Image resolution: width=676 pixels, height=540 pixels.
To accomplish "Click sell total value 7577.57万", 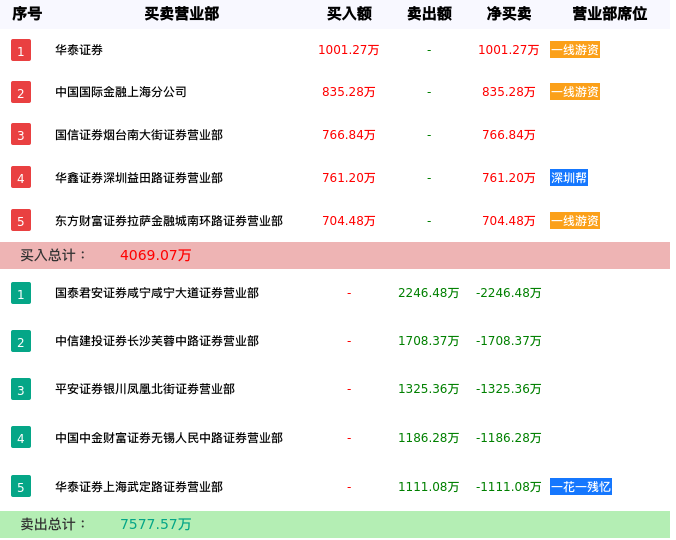I will [x=156, y=524].
